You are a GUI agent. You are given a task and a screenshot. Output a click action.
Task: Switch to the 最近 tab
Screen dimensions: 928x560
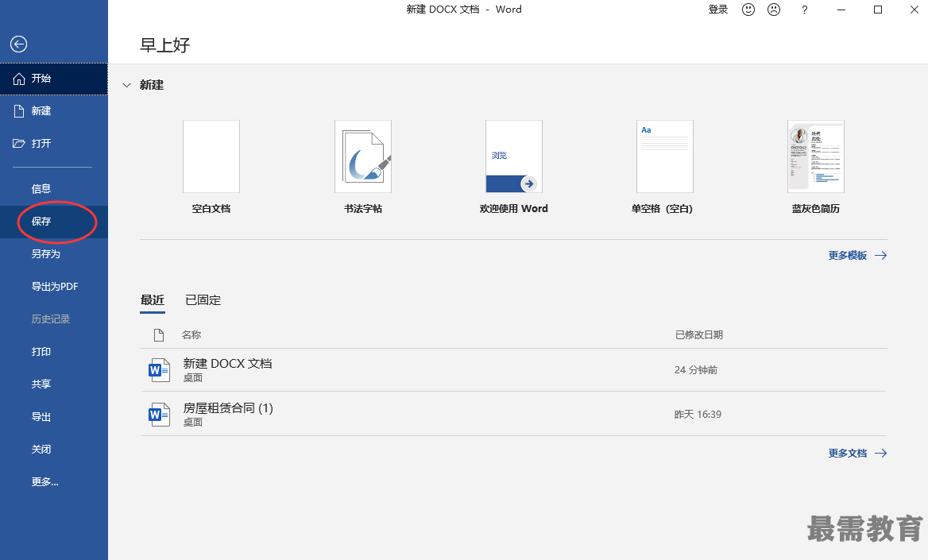[x=152, y=300]
